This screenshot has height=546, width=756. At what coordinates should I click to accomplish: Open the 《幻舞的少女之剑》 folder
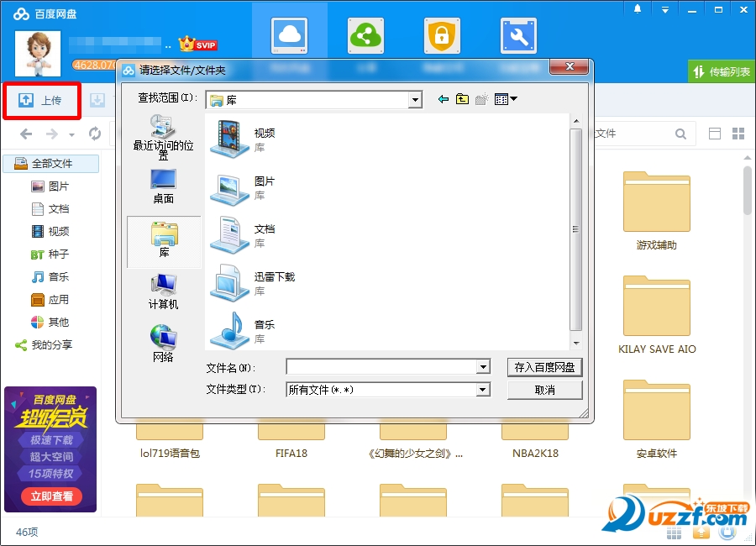(415, 441)
